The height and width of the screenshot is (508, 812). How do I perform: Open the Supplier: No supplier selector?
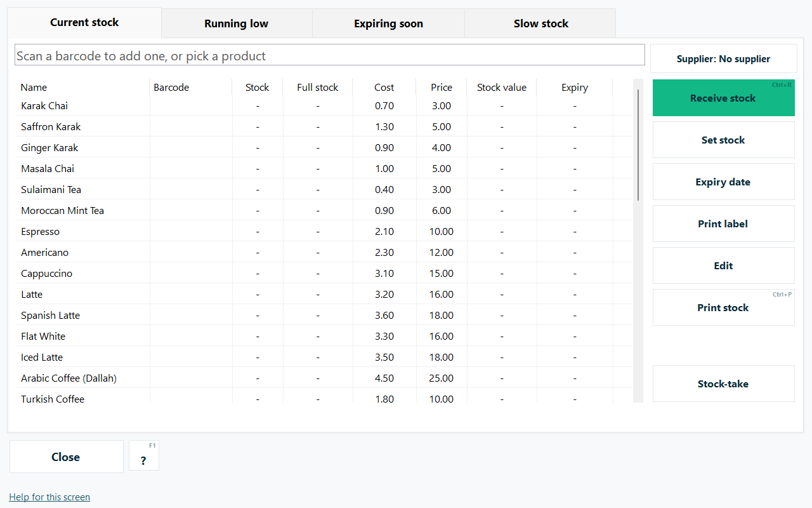pyautogui.click(x=723, y=58)
